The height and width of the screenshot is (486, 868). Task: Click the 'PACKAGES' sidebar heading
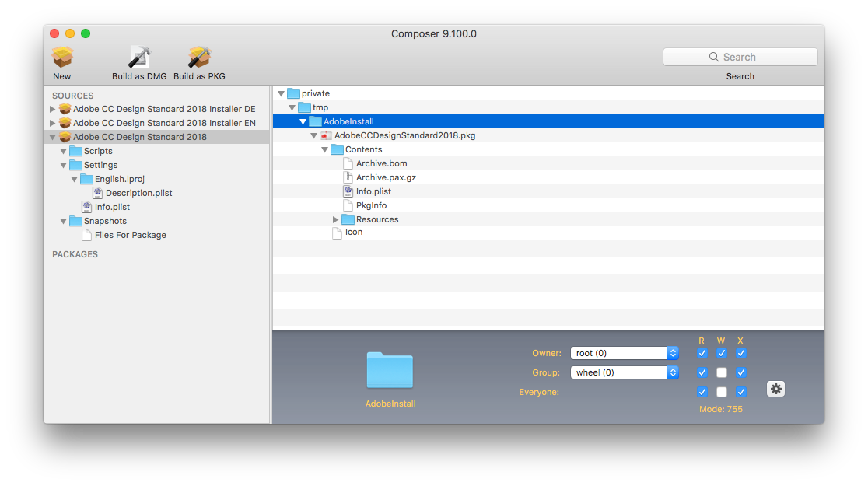[x=75, y=254]
